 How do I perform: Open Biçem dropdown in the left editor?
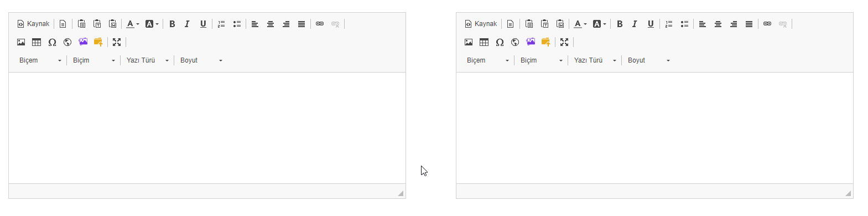coord(40,60)
